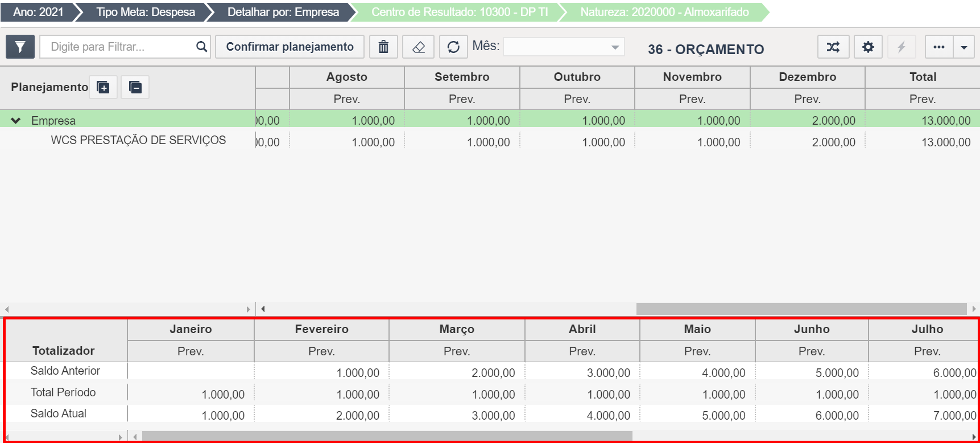Open the settings gear icon
Image resolution: width=980 pixels, height=443 pixels.
868,47
